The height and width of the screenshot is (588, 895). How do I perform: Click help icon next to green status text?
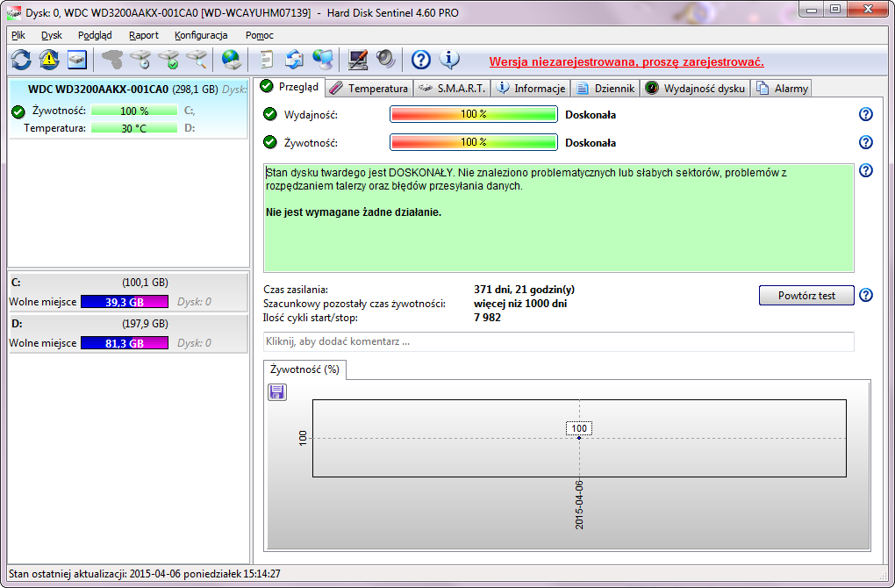tap(865, 170)
